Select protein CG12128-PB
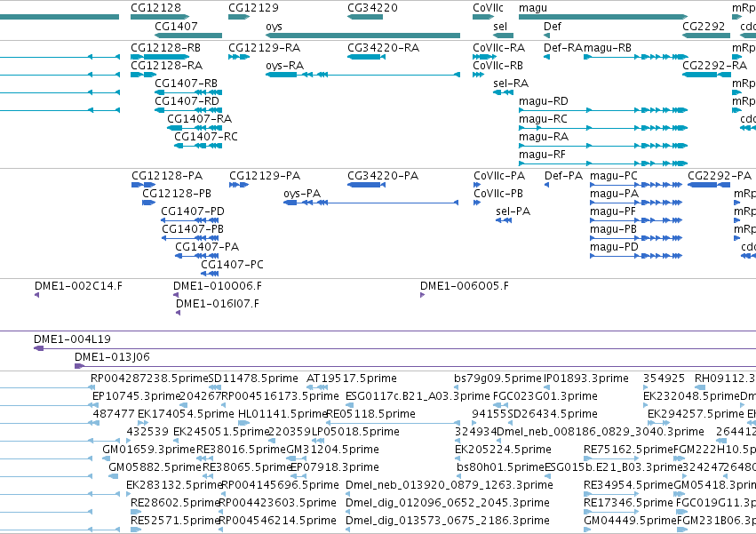This screenshot has height=534, width=756. (177, 194)
